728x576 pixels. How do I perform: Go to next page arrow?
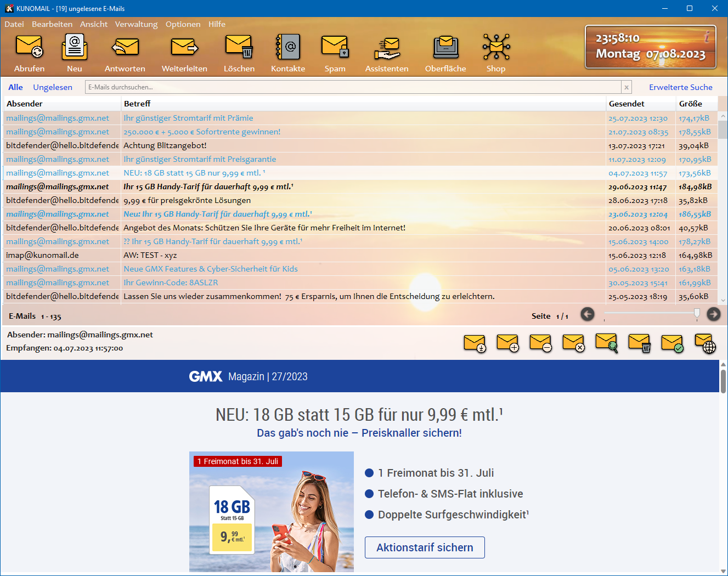714,314
